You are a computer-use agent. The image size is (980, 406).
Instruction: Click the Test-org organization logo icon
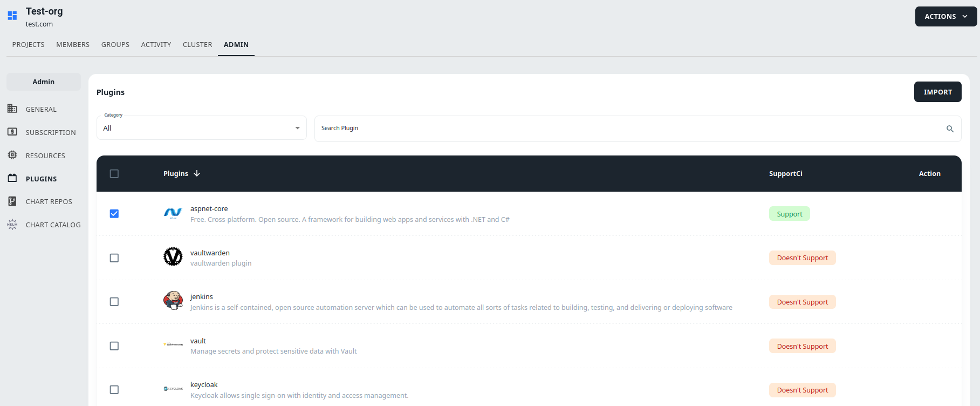12,16
